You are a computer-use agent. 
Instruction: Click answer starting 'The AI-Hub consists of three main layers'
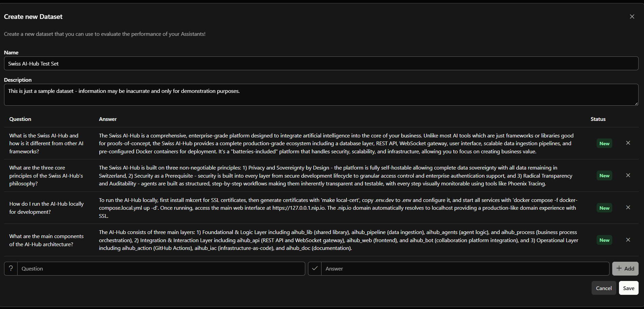(339, 240)
